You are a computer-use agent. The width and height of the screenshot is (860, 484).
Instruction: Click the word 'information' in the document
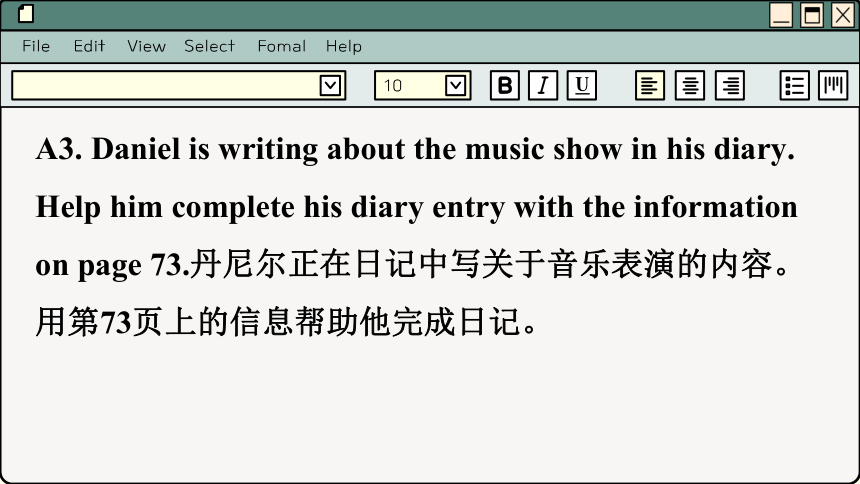coord(716,207)
